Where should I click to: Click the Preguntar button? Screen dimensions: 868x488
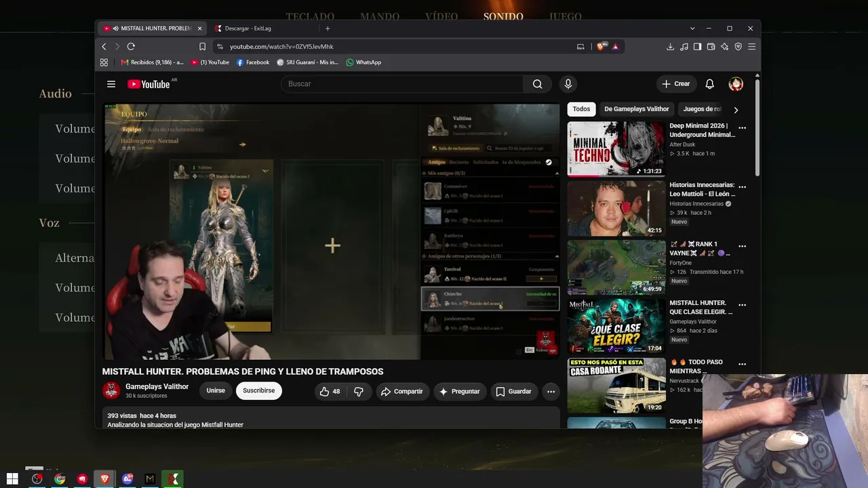click(459, 391)
